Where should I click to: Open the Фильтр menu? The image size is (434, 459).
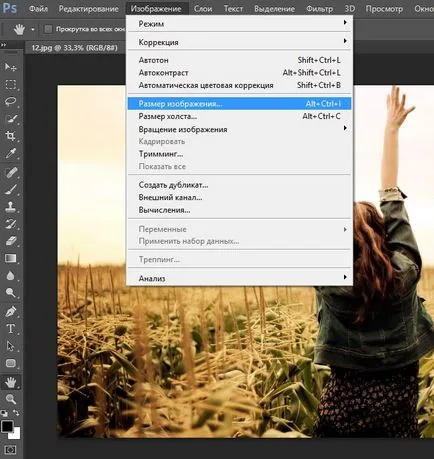pos(319,9)
